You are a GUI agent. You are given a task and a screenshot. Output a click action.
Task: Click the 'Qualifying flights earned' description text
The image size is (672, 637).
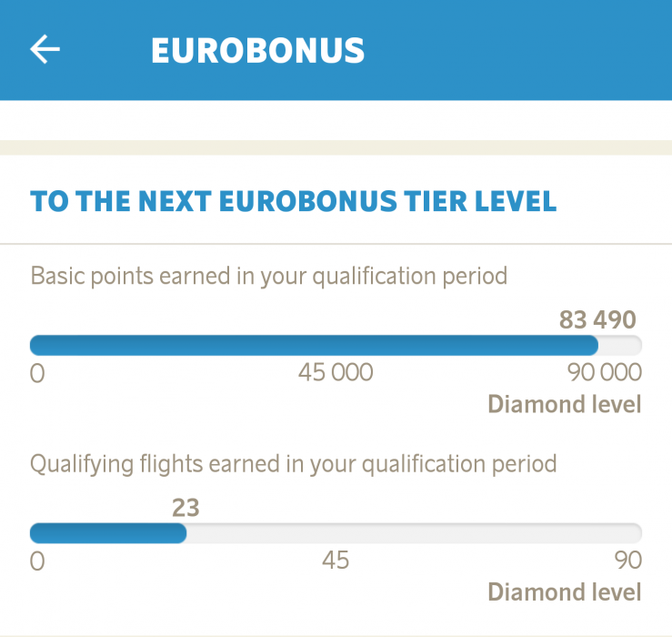293,463
